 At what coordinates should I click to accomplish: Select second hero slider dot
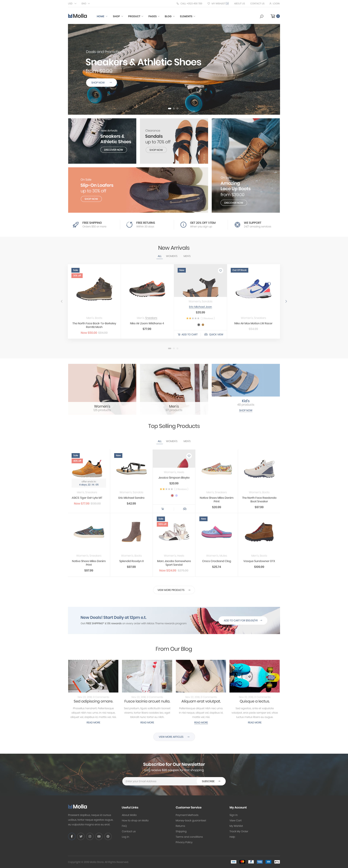pyautogui.click(x=174, y=109)
